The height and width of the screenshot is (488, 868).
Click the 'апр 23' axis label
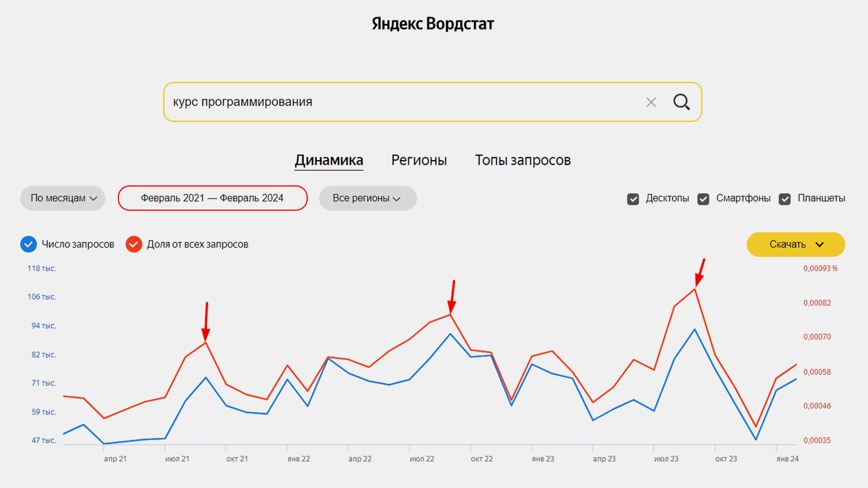[604, 459]
